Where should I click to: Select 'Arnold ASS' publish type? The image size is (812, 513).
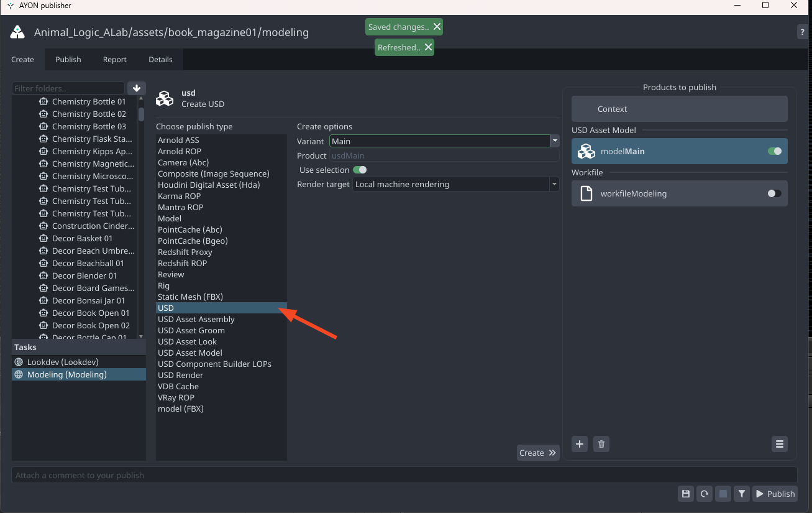coord(221,140)
